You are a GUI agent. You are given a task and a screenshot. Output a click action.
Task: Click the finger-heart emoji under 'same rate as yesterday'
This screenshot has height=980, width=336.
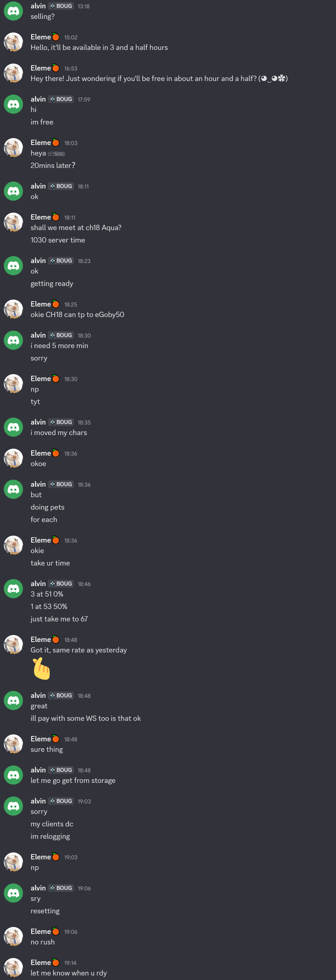click(41, 668)
